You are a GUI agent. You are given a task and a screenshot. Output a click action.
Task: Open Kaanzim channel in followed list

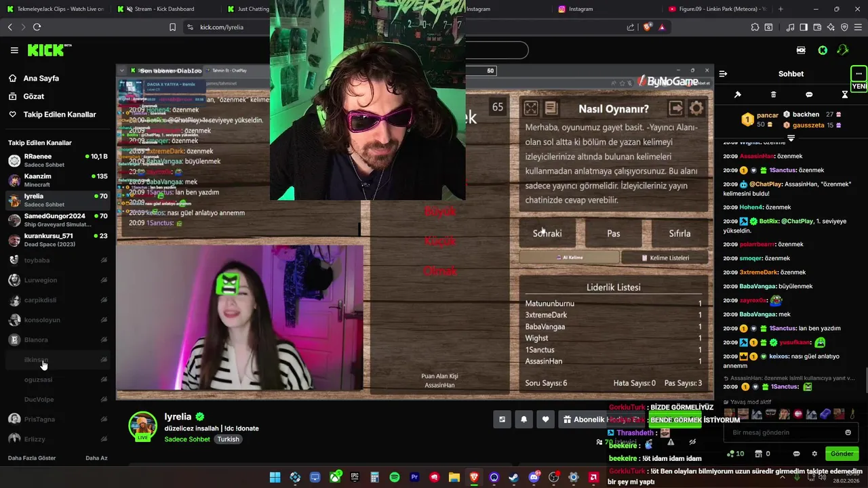(58, 180)
